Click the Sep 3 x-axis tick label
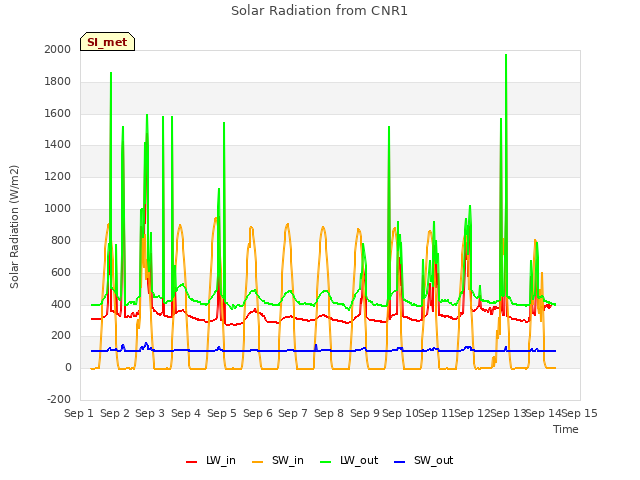The width and height of the screenshot is (640, 480). click(x=150, y=413)
